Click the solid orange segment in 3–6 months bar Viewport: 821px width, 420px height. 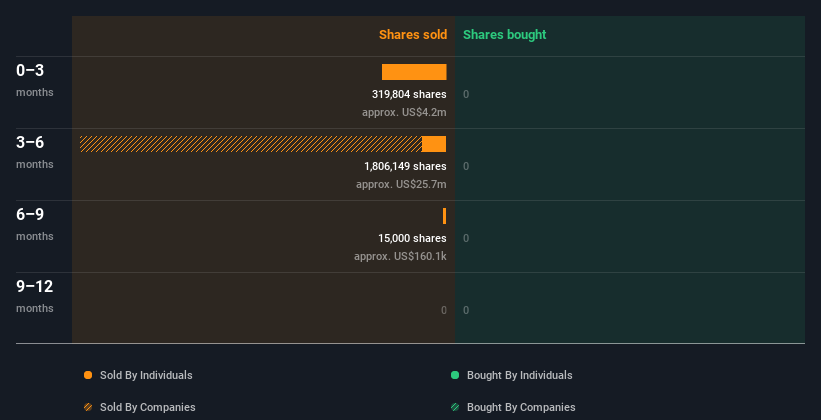pos(434,144)
